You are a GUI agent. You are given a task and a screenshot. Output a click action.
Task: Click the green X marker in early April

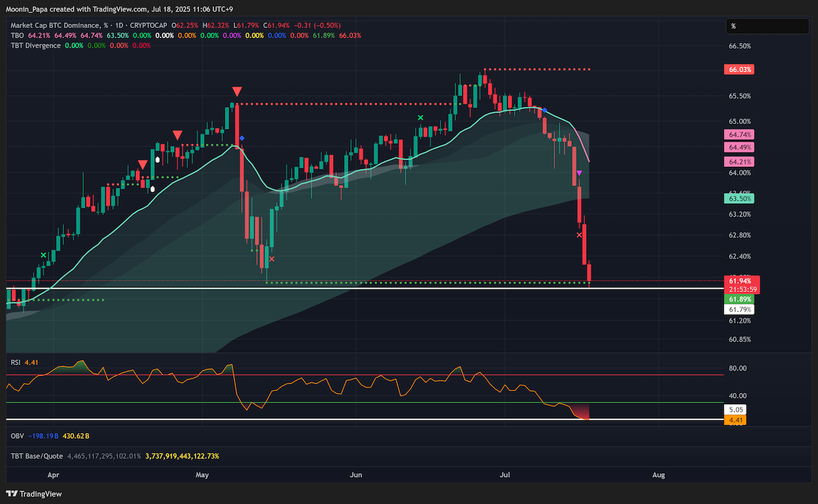click(44, 255)
